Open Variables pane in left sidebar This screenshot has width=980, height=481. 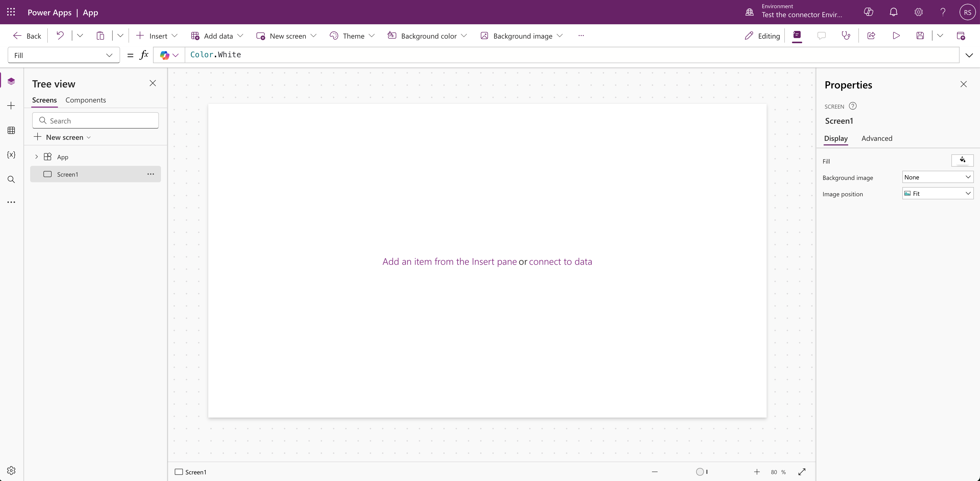[x=11, y=155]
